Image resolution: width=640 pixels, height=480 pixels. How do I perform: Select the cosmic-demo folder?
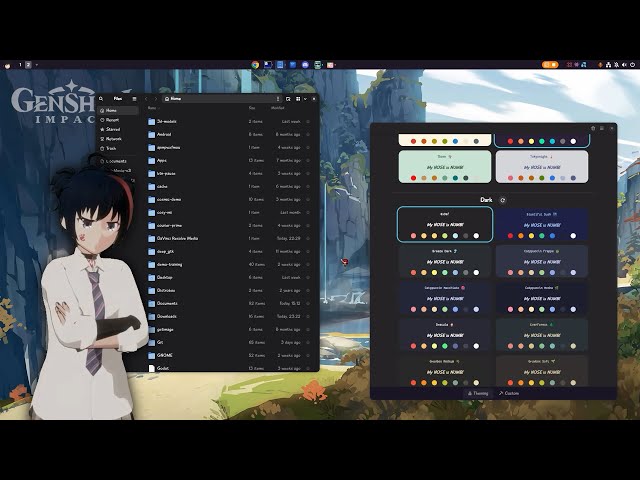(231, 200)
